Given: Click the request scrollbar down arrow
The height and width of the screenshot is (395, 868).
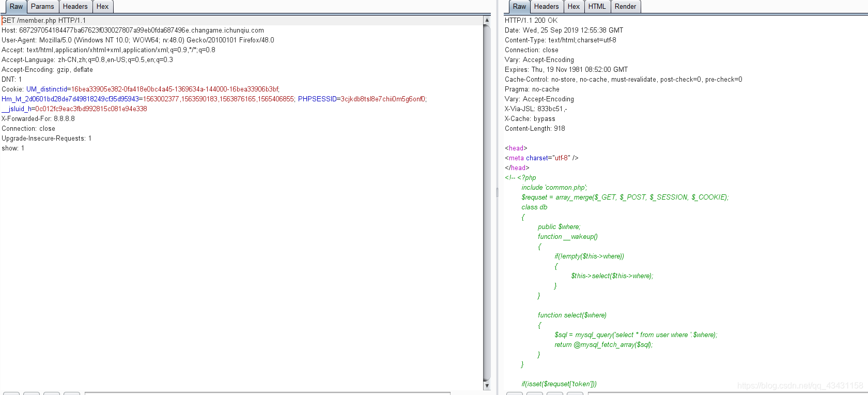Looking at the screenshot, I should click(487, 386).
